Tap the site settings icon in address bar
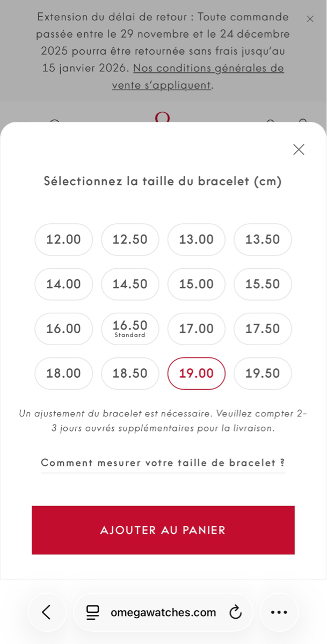This screenshot has width=327, height=644. click(x=93, y=612)
